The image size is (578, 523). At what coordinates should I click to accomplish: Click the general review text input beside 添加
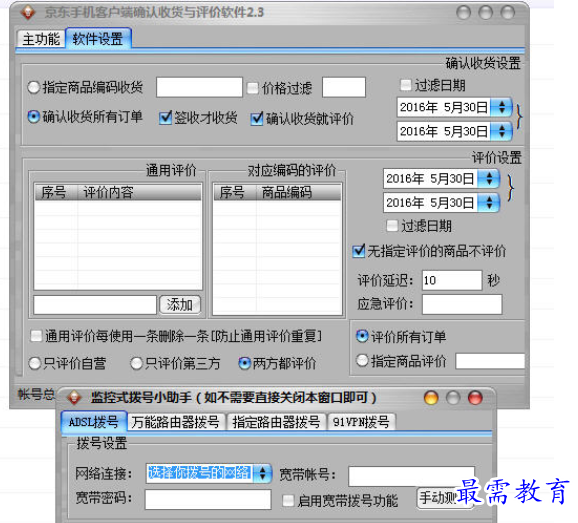[95, 305]
